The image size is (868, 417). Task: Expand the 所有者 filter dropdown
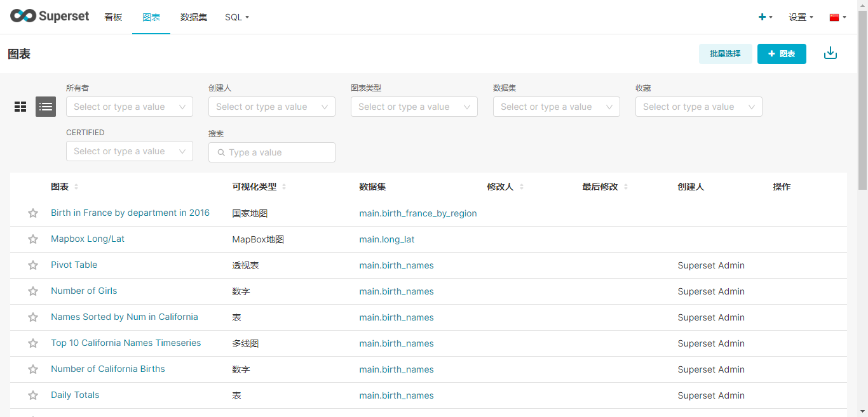[129, 107]
